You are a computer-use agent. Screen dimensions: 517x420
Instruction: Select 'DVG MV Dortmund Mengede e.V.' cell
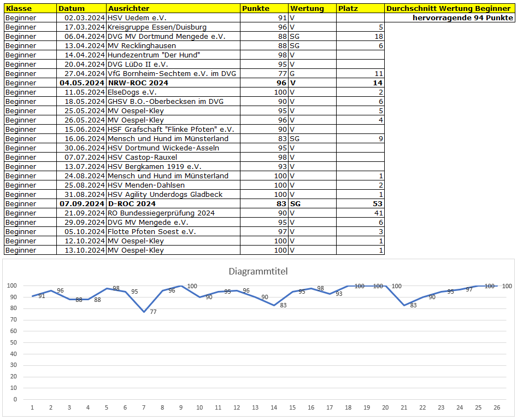click(x=173, y=36)
